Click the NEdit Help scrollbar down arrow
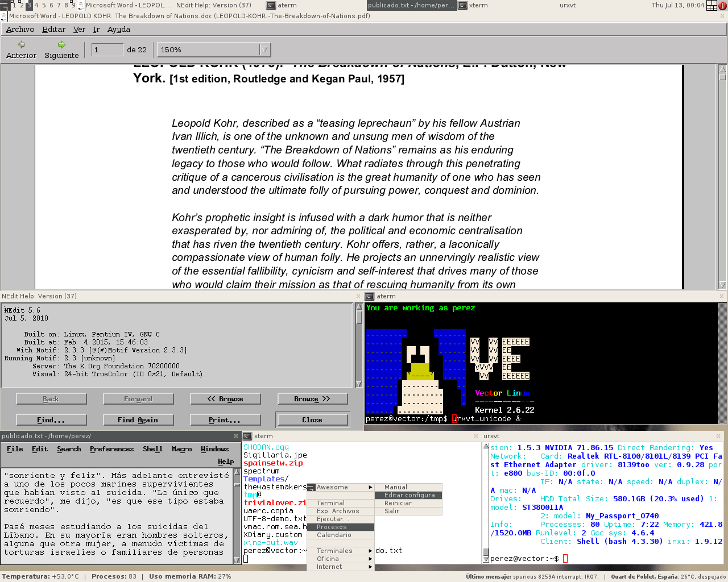The width and height of the screenshot is (728, 582). pos(359,384)
